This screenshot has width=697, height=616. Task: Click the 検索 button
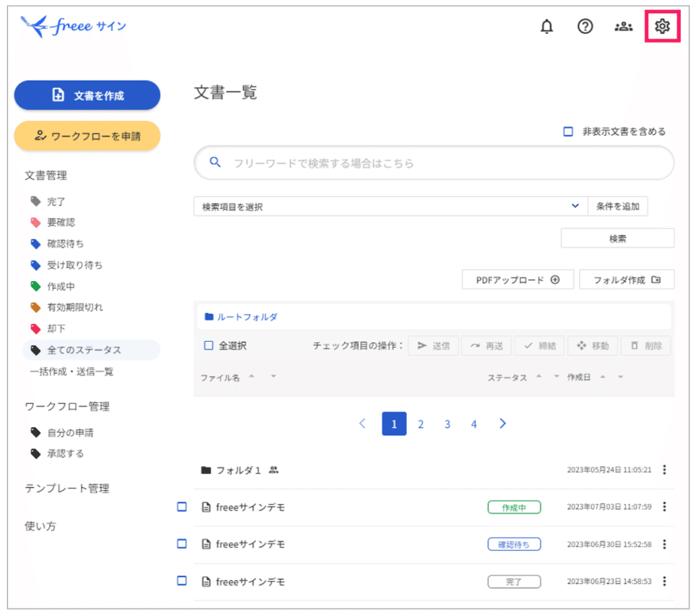(x=618, y=239)
